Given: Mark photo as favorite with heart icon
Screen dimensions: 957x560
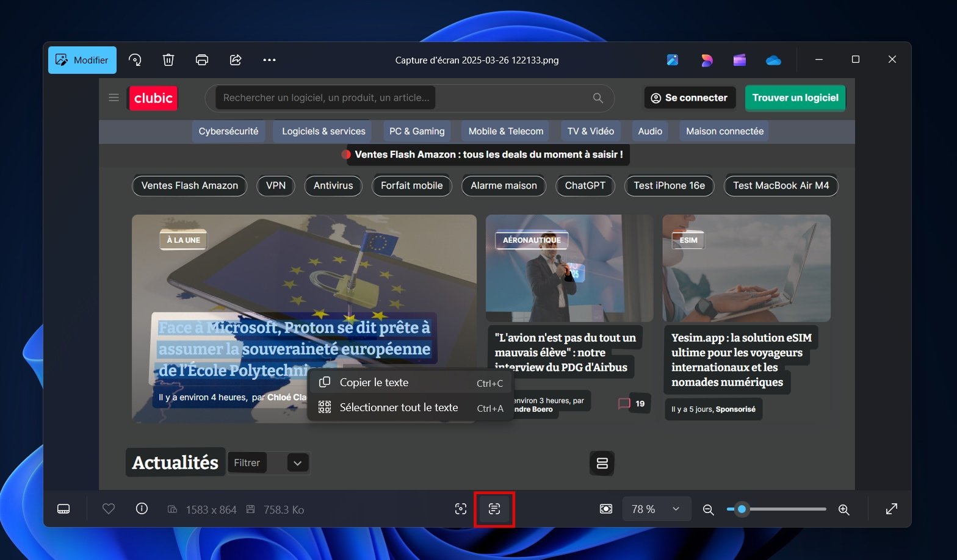Looking at the screenshot, I should [x=109, y=509].
